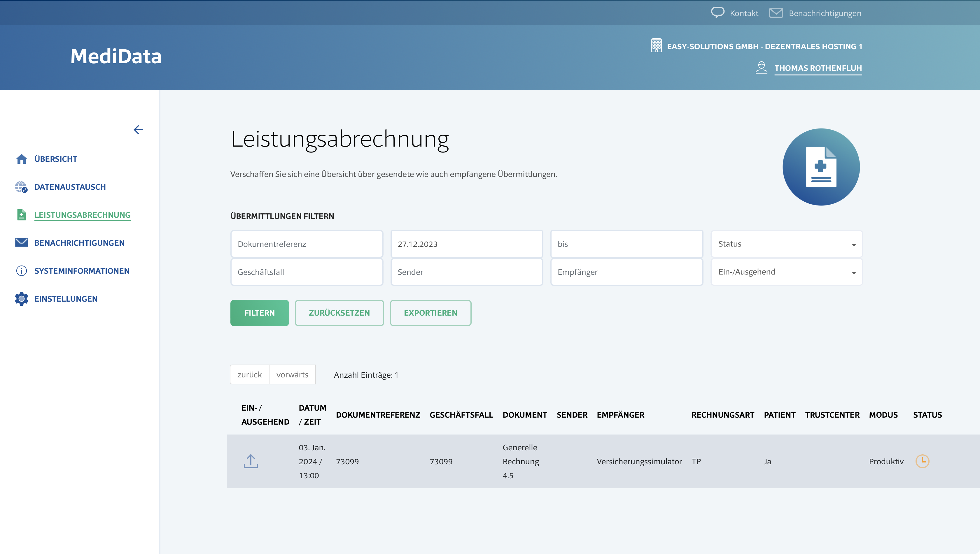Viewport: 980px width, 554px height.
Task: Focus the Geschäftsfall input field
Action: (307, 272)
